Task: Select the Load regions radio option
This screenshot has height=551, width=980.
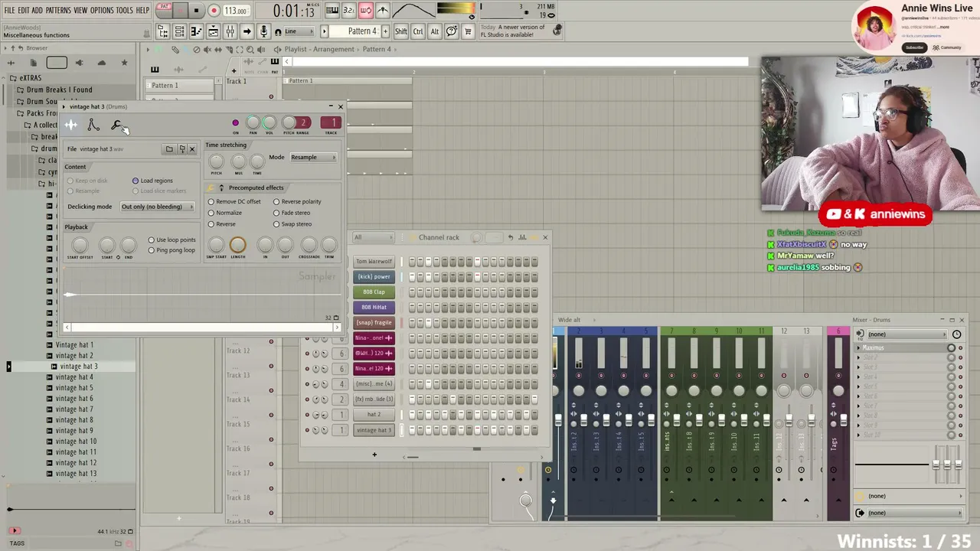Action: tap(152, 181)
